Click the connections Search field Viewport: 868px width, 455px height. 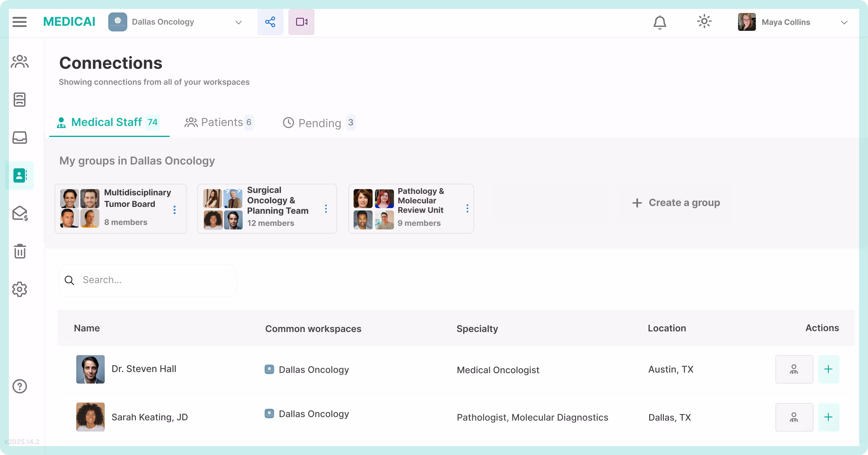pyautogui.click(x=148, y=280)
